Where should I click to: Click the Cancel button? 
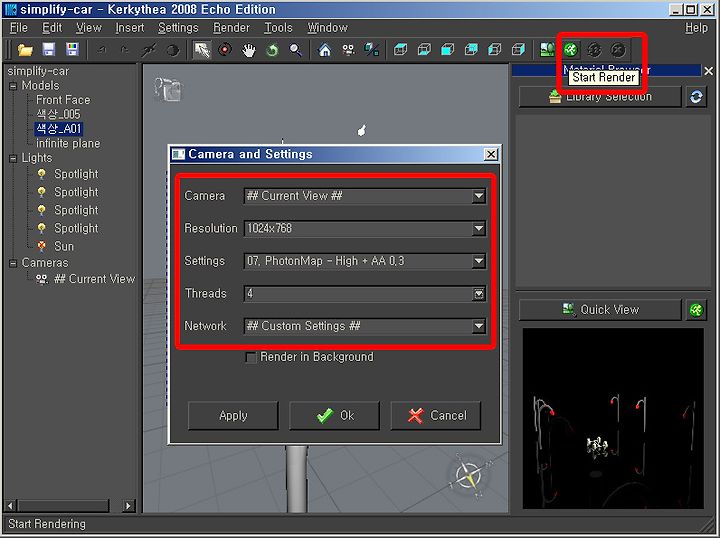coord(436,415)
